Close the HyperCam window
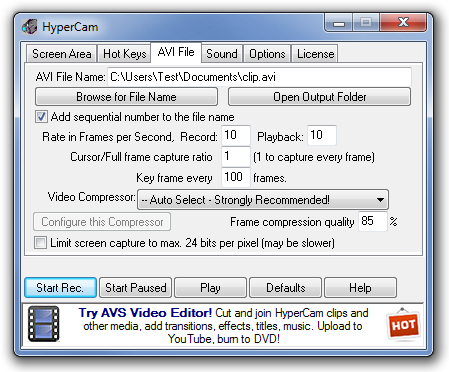This screenshot has height=372, width=449. click(x=403, y=23)
